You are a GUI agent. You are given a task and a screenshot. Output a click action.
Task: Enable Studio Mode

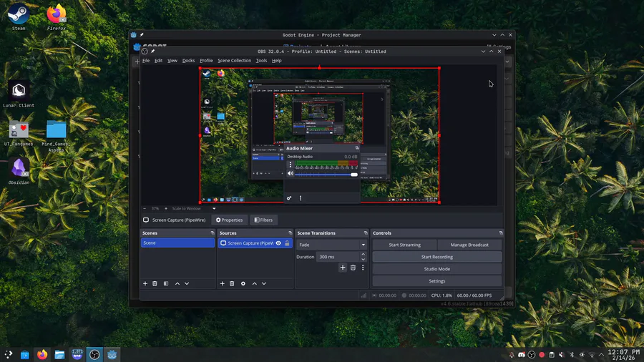437,269
